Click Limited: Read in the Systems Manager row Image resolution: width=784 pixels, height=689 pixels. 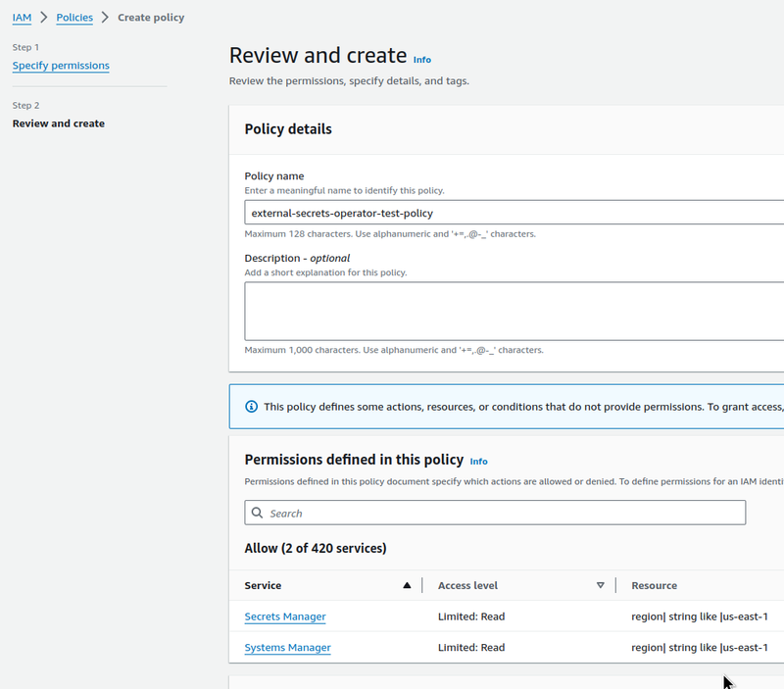(471, 648)
